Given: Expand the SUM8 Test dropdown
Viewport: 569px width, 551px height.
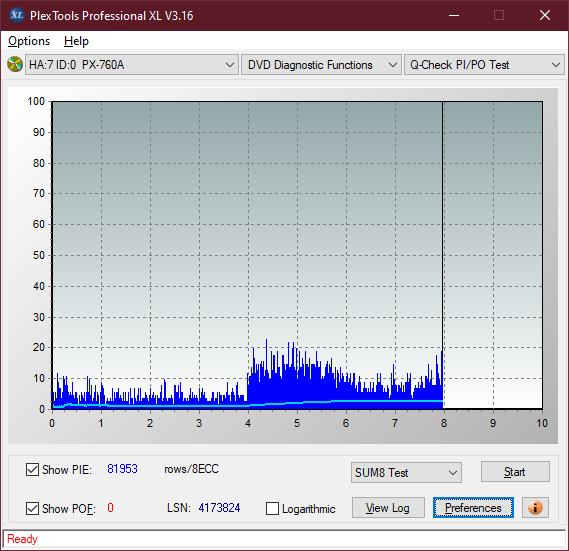Looking at the screenshot, I should point(406,473).
